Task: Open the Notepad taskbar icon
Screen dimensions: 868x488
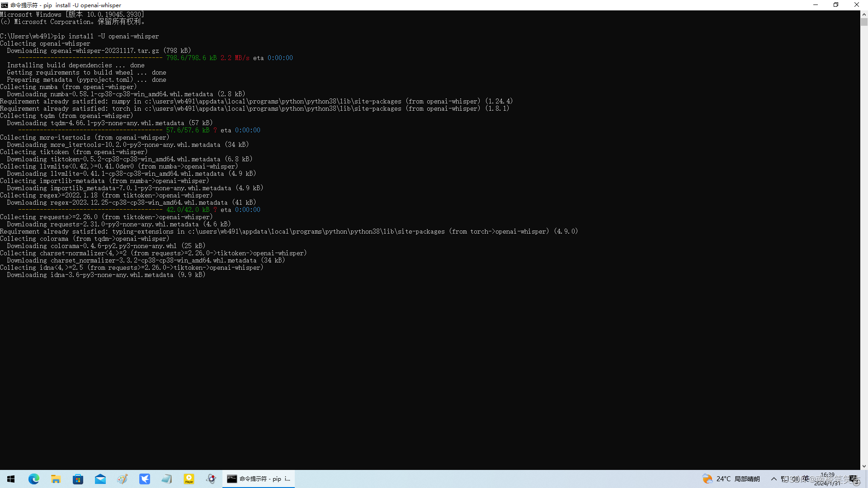Action: pos(167,479)
